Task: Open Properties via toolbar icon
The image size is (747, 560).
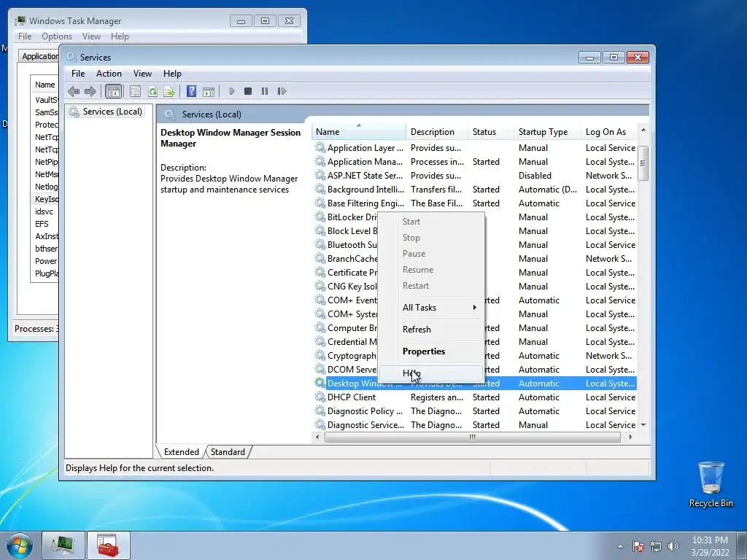Action: (135, 91)
